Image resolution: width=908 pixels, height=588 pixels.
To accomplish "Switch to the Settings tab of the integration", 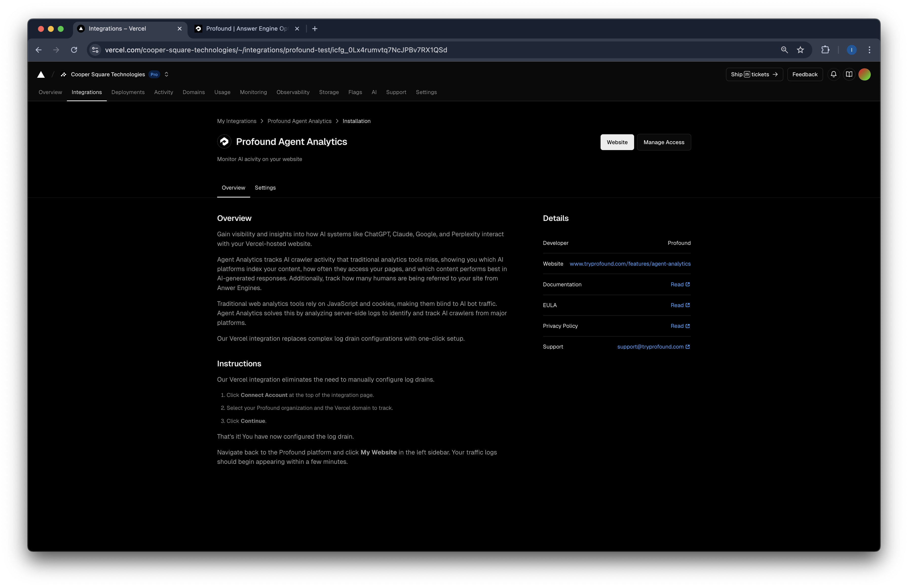I will [x=265, y=187].
